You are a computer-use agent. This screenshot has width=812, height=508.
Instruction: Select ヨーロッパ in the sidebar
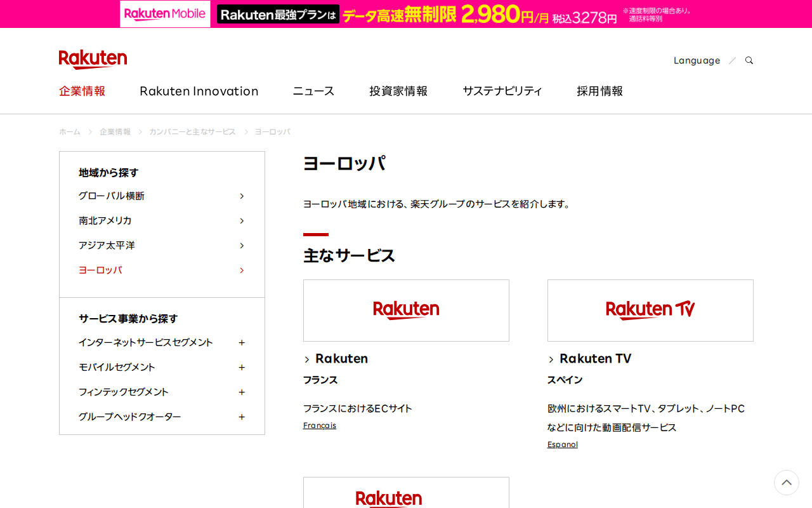click(x=162, y=270)
